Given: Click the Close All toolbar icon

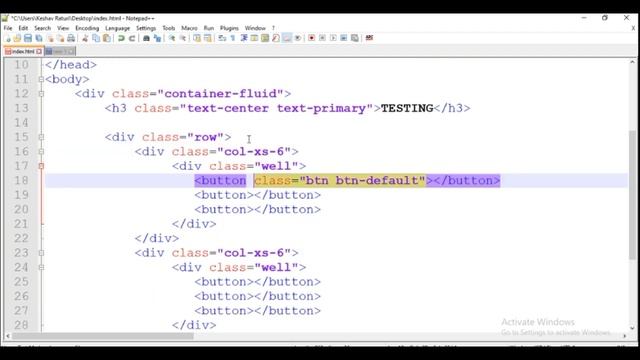Looking at the screenshot, I should pos(60,38).
